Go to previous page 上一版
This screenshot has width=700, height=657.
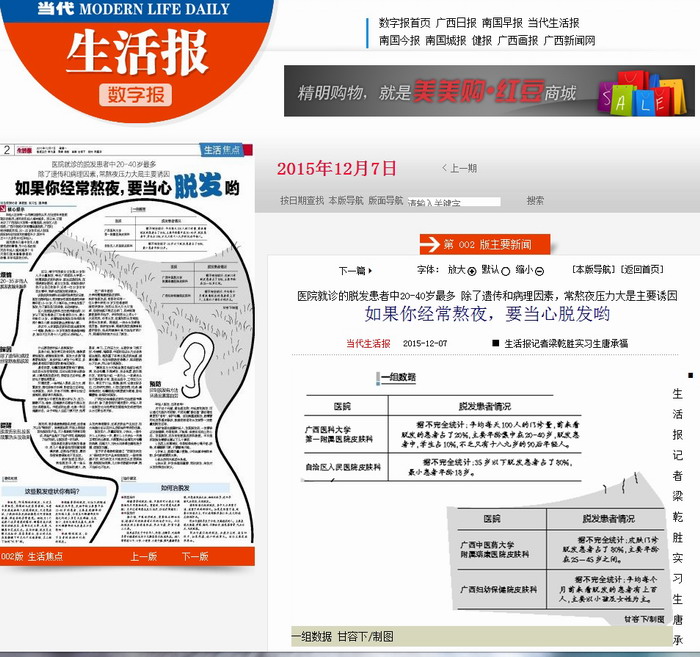click(x=144, y=557)
